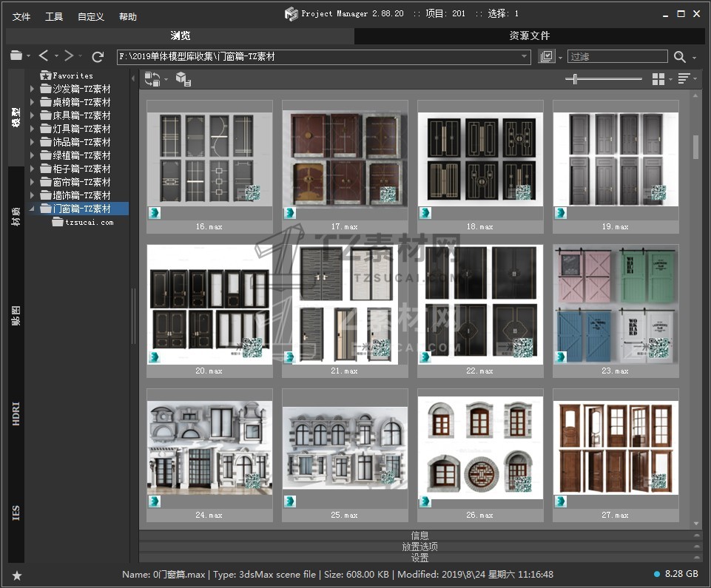Open the path history dropdown arrow
Image resolution: width=711 pixels, height=588 pixels.
524,56
